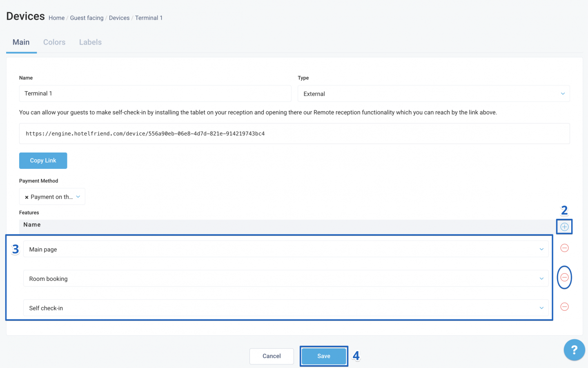The image size is (588, 368).
Task: Click the Name field containing Terminal 1
Action: point(155,93)
